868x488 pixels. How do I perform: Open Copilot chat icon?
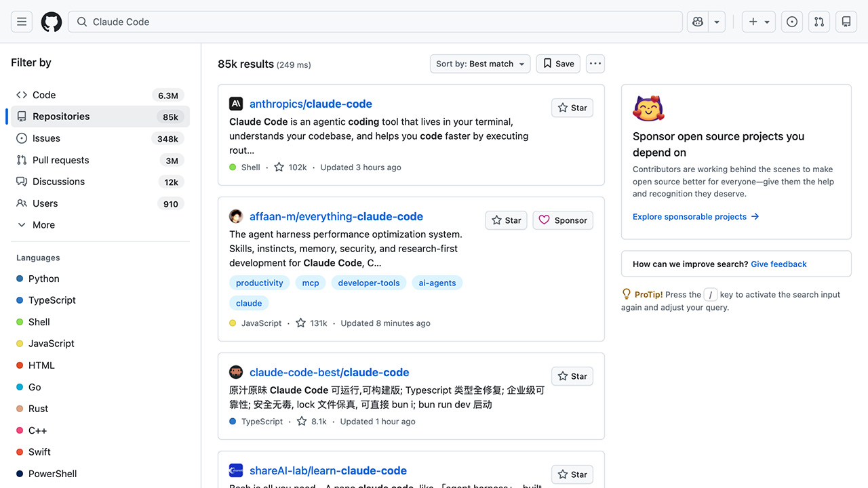click(x=698, y=22)
